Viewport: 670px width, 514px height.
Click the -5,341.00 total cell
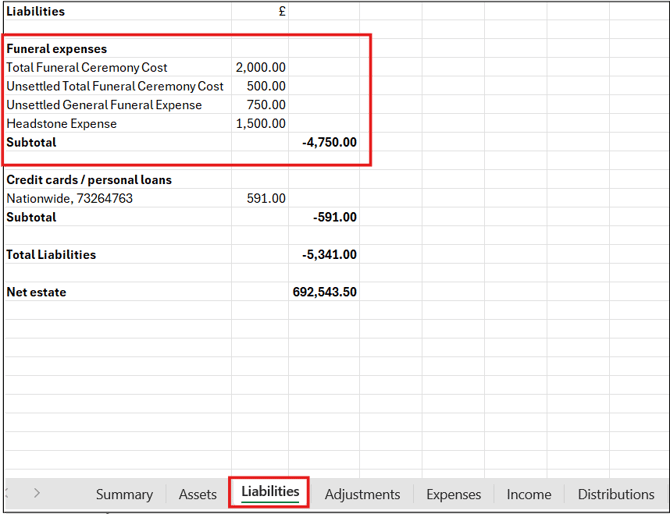324,255
